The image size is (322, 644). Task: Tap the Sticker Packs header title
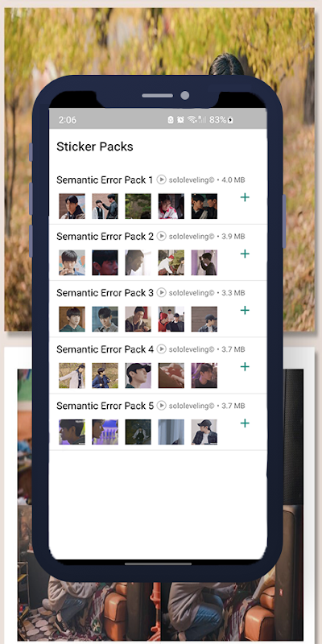pos(95,147)
